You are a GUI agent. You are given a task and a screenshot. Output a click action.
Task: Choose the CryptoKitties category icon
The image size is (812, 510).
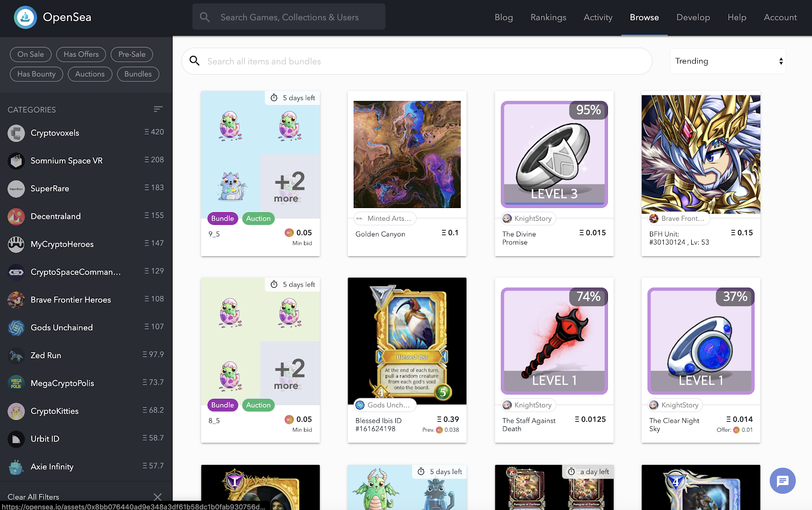click(16, 411)
